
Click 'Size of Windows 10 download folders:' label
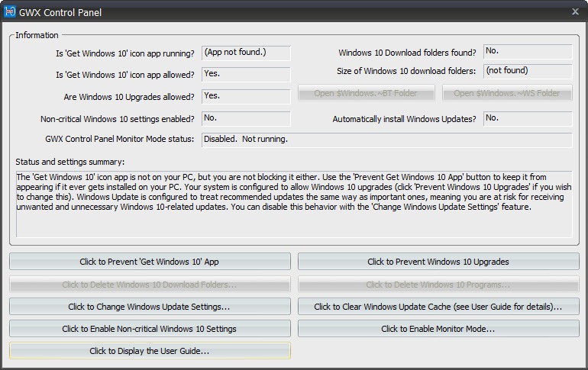click(x=406, y=71)
